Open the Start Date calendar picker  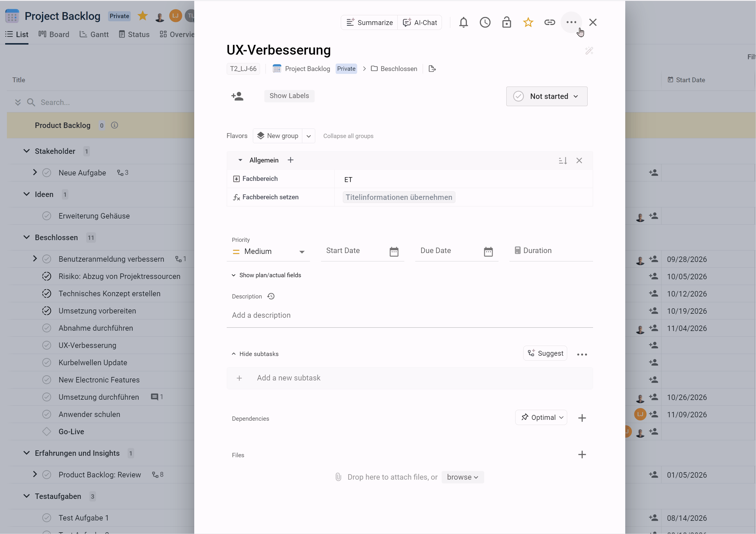394,252
